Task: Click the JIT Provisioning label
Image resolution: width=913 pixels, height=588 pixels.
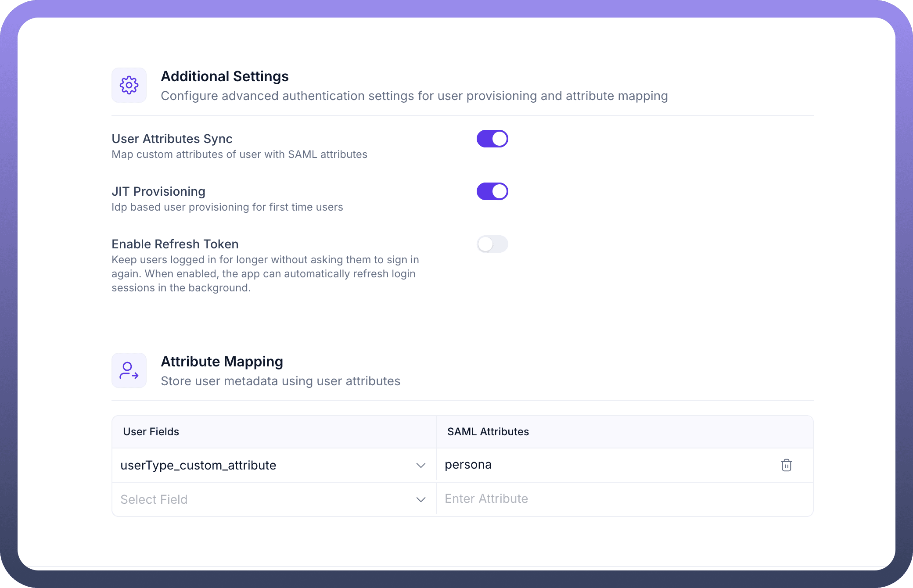Action: point(158,191)
